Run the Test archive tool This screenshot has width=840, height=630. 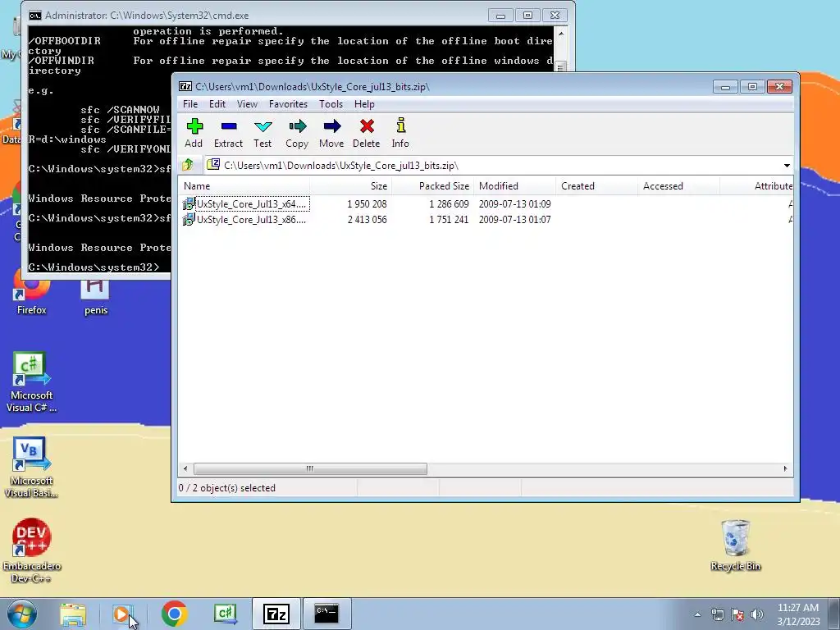coord(262,133)
